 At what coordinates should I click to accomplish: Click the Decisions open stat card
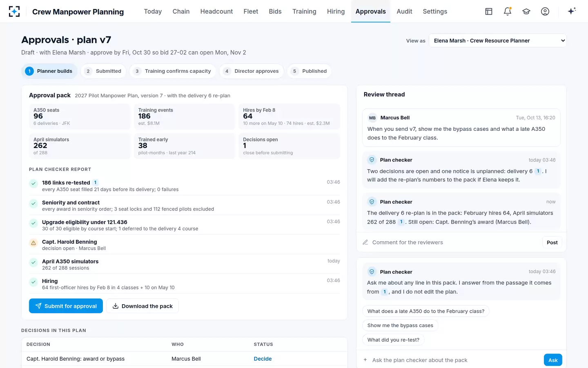click(289, 146)
